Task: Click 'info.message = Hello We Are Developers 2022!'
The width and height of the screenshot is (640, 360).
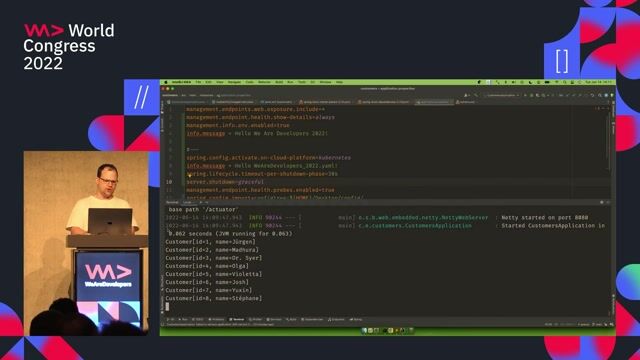Action: point(257,133)
